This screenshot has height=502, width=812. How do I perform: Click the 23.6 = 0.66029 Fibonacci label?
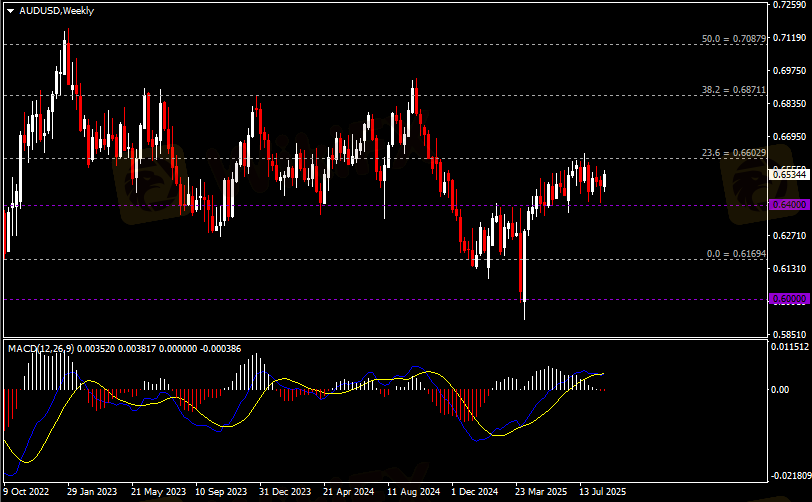coord(733,153)
